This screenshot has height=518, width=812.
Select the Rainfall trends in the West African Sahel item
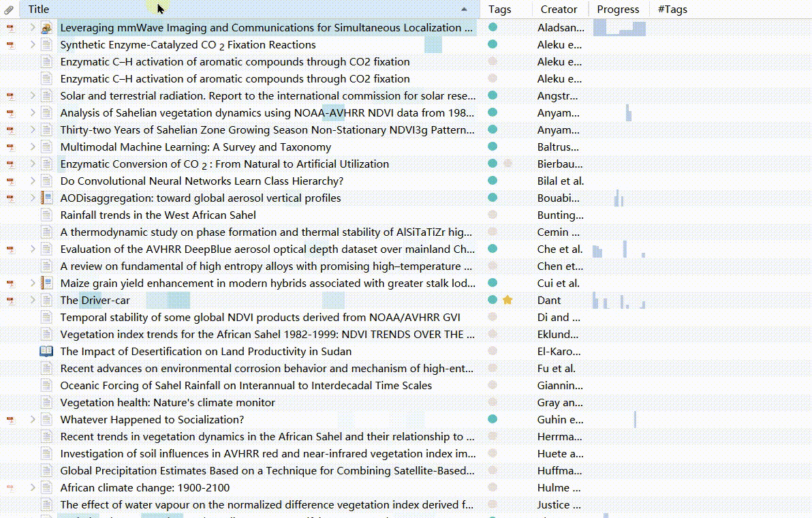(158, 215)
